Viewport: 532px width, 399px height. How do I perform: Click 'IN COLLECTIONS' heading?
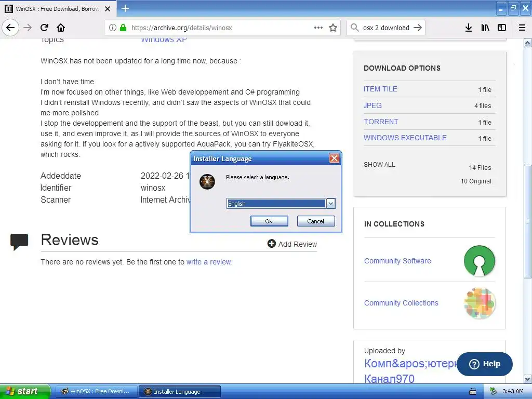tap(394, 224)
